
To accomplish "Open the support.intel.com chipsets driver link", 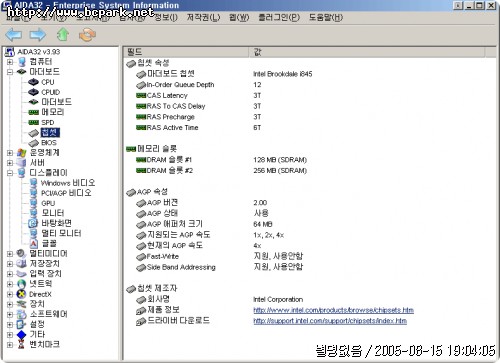I will coord(330,321).
